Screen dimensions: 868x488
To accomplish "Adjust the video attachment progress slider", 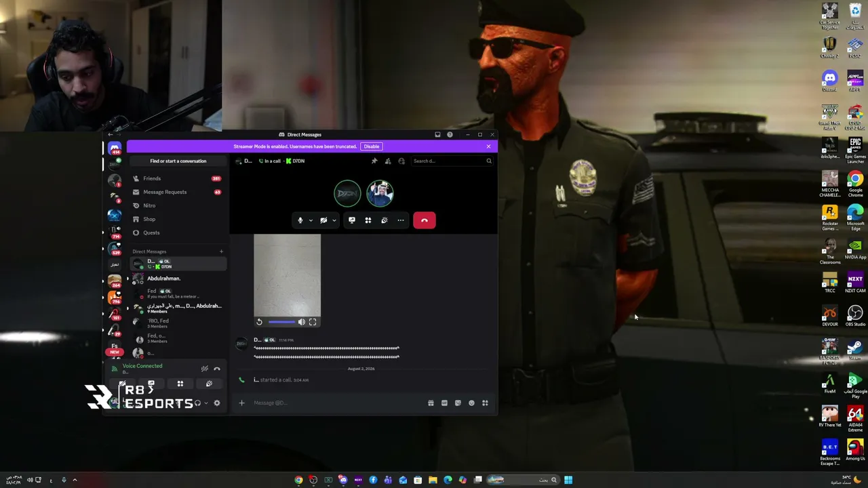I will coord(281,322).
